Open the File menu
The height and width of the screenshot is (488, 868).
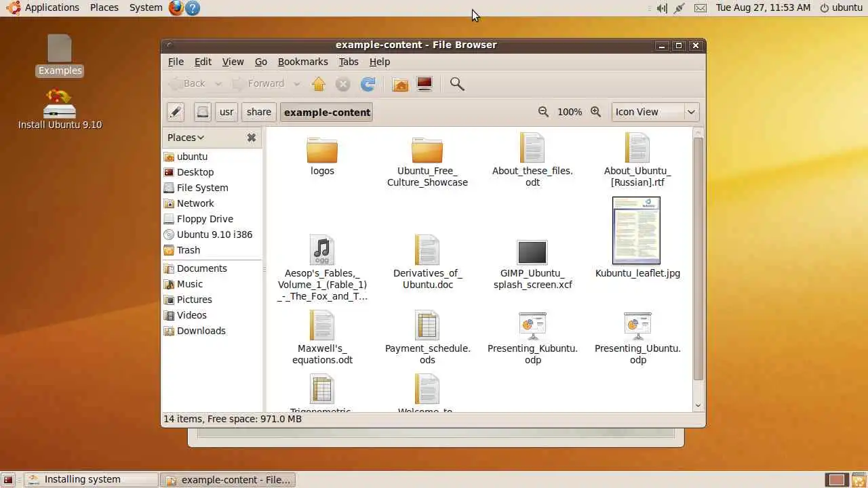point(176,62)
